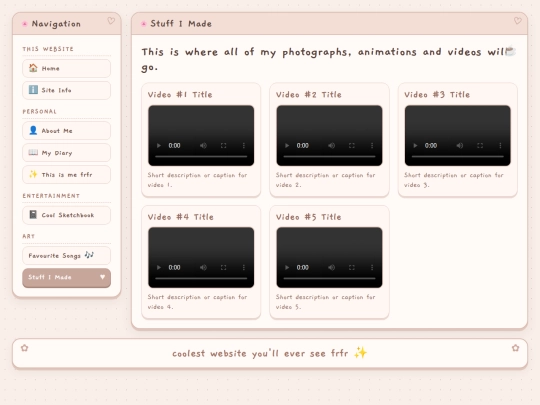This screenshot has height=405, width=540.
Task: Open Cool Sketchbook page
Action: [x=66, y=215]
